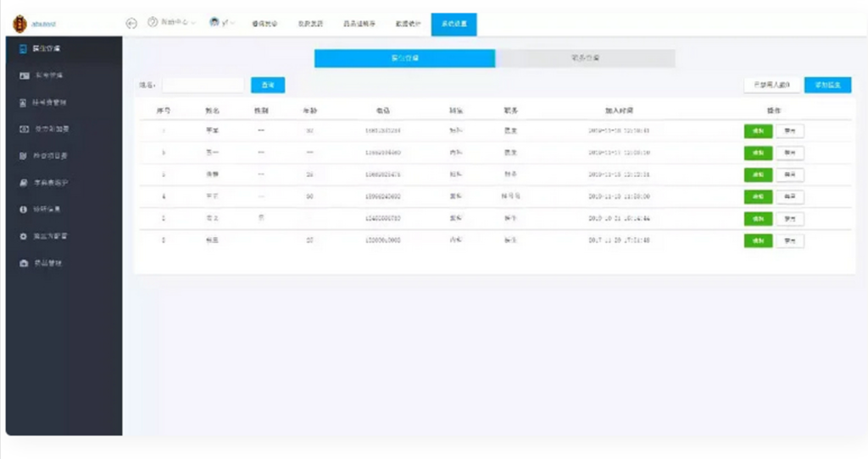Click the green edit button in the first row

pyautogui.click(x=758, y=131)
